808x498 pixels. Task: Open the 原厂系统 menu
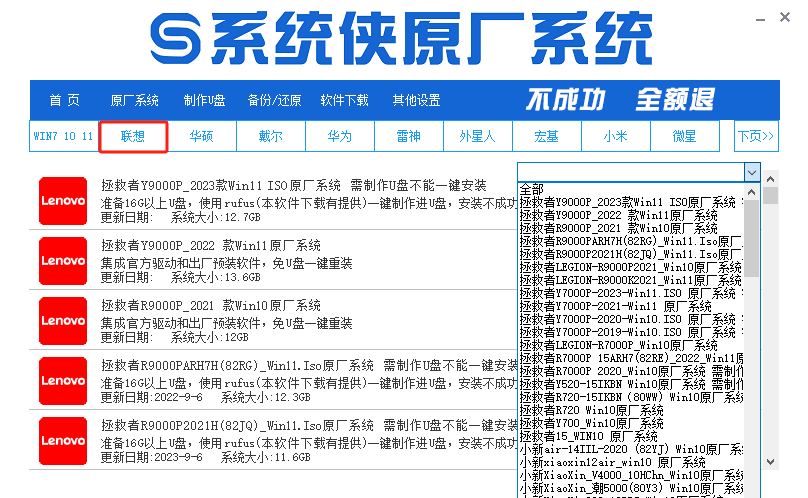click(x=134, y=100)
